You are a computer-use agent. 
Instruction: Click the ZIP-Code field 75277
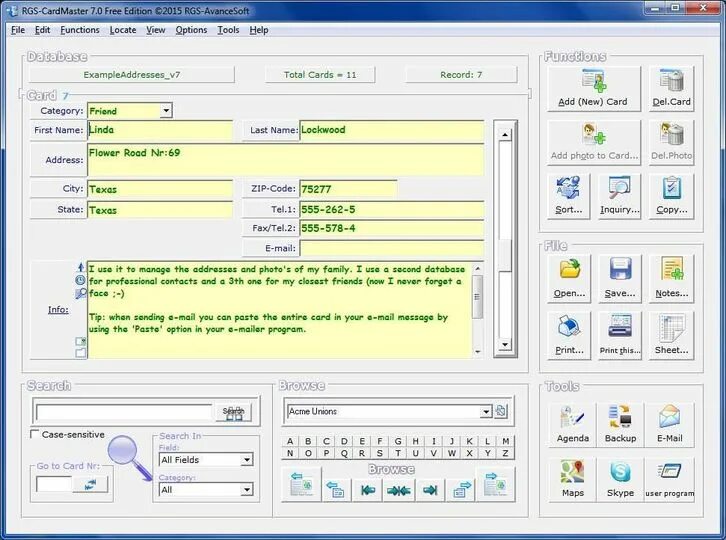coord(348,189)
